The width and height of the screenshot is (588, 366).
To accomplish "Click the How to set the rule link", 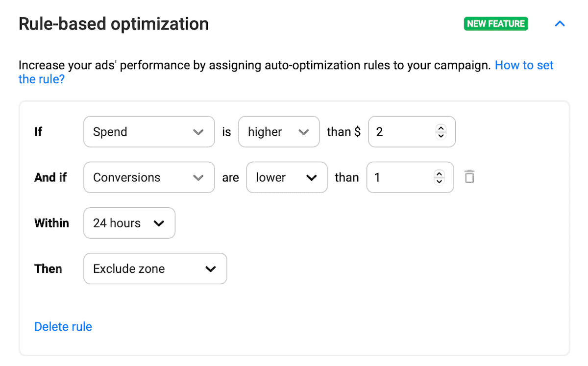I will click(524, 65).
